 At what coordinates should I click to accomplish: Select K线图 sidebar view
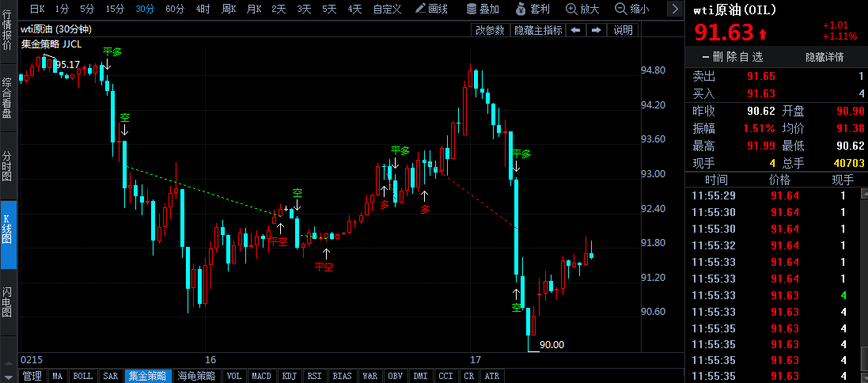click(x=8, y=235)
